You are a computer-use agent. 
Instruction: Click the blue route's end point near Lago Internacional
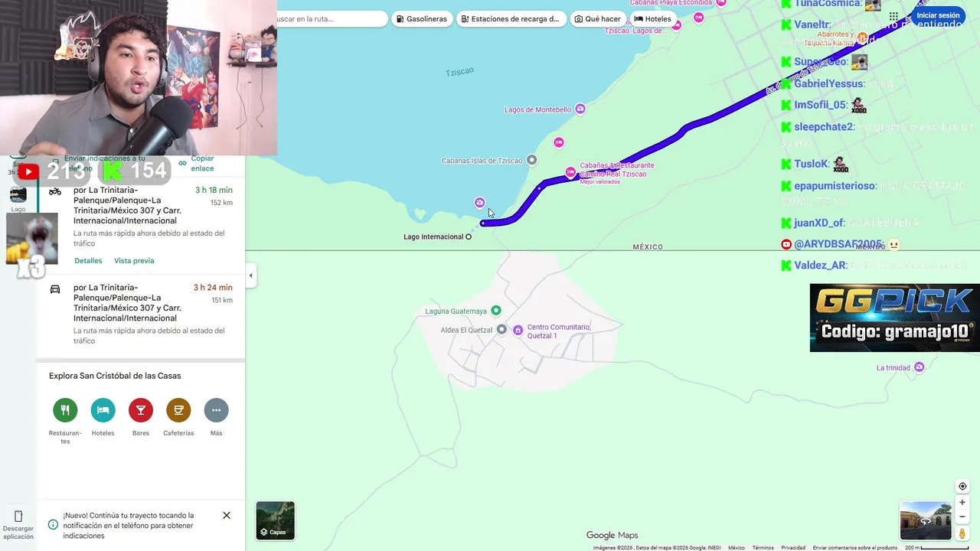(x=482, y=223)
